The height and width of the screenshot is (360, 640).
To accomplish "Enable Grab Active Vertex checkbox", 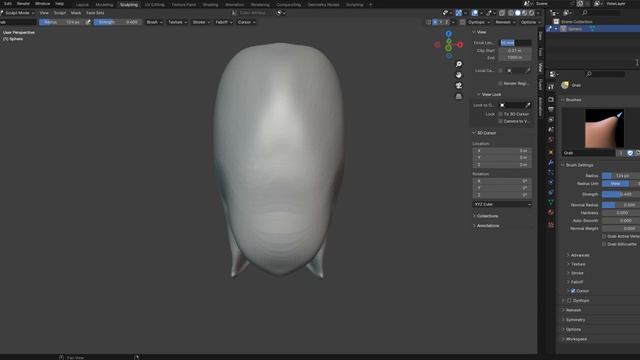I will [x=604, y=236].
